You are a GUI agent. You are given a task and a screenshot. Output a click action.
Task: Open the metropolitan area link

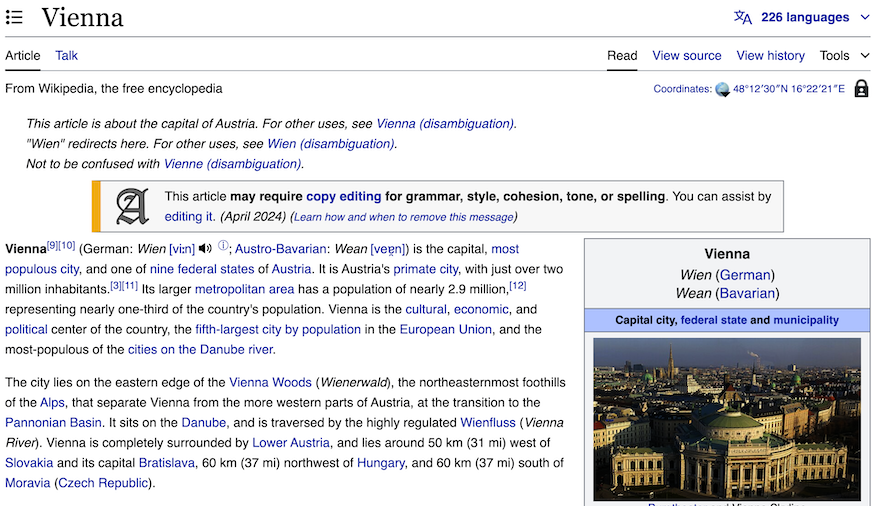[244, 289]
